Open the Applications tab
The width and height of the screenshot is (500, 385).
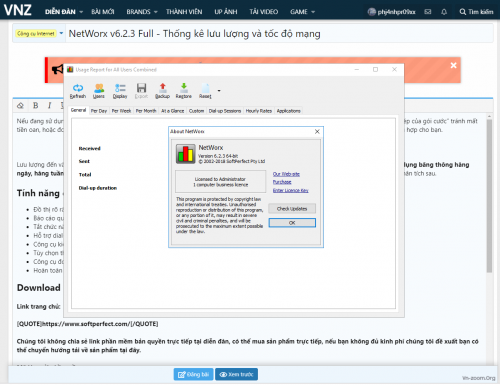click(288, 111)
